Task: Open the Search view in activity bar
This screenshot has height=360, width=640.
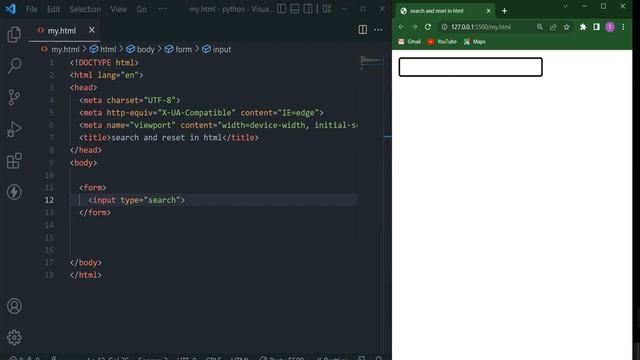Action: click(x=14, y=66)
